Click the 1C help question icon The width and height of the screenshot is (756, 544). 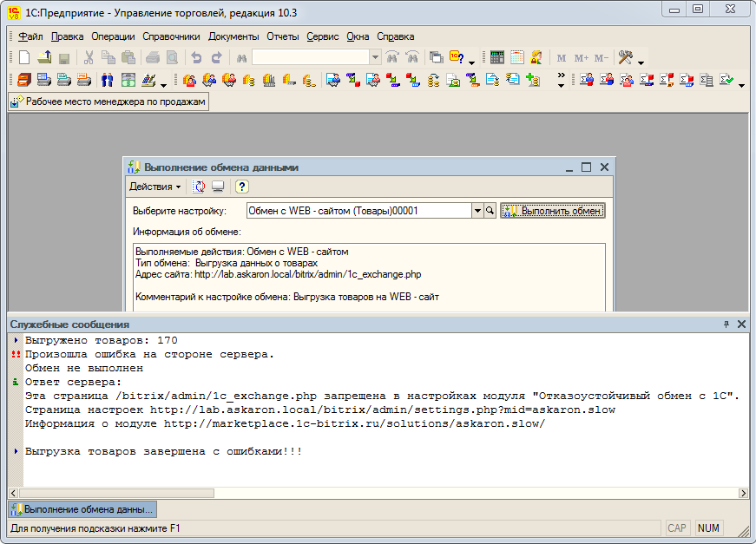click(x=457, y=58)
